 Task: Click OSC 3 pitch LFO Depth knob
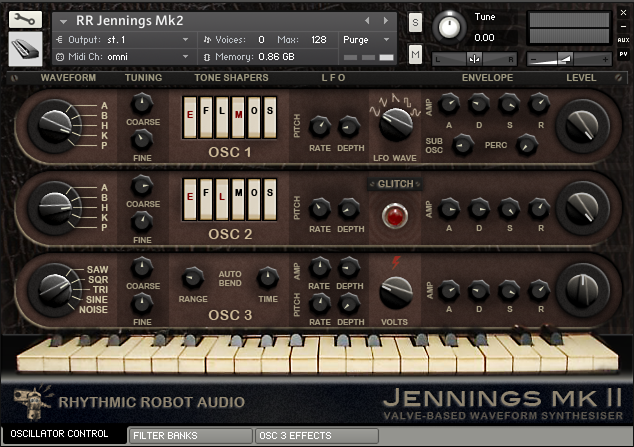pyautogui.click(x=349, y=304)
